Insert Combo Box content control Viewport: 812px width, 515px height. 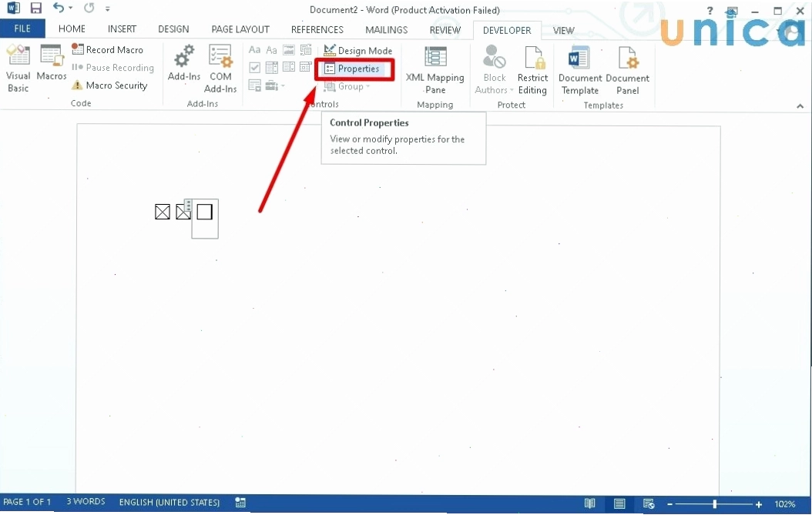tap(271, 67)
